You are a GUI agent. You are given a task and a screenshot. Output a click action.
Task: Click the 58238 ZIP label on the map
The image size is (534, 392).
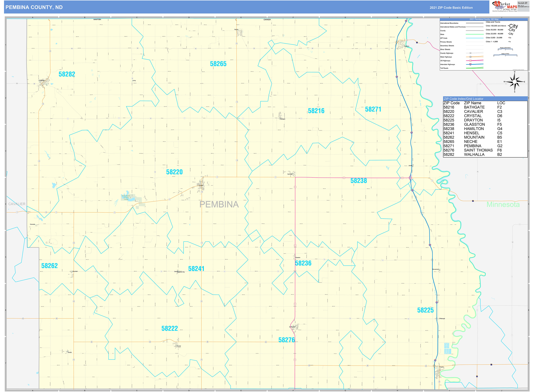(359, 181)
